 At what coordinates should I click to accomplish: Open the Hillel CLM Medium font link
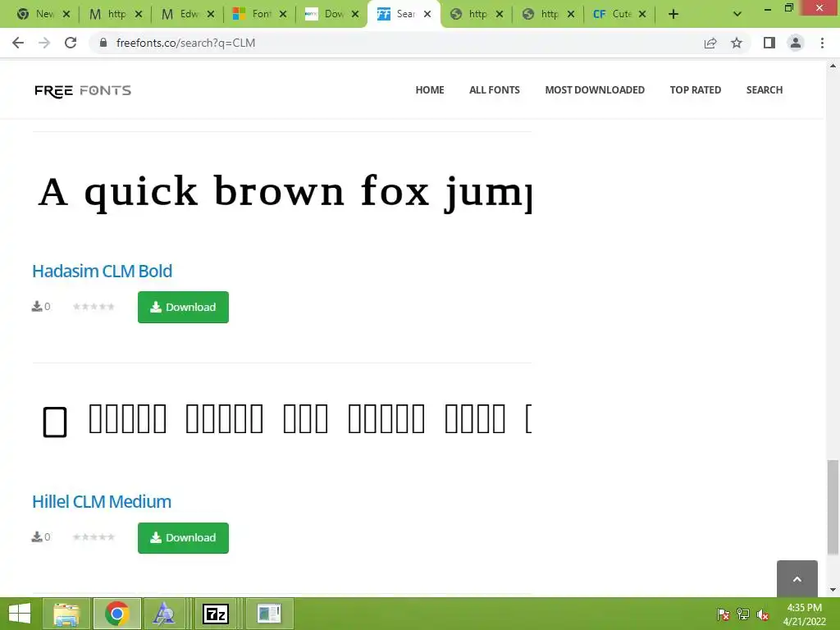102,502
